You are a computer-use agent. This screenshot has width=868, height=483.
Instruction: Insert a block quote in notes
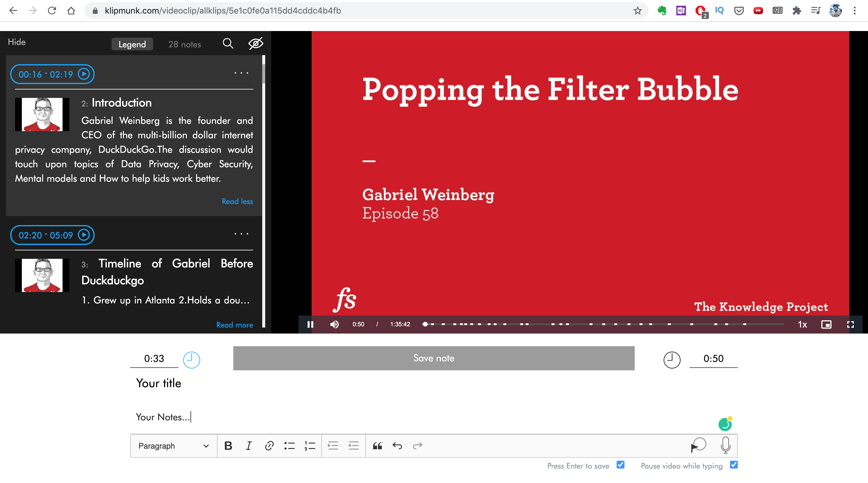pos(377,446)
